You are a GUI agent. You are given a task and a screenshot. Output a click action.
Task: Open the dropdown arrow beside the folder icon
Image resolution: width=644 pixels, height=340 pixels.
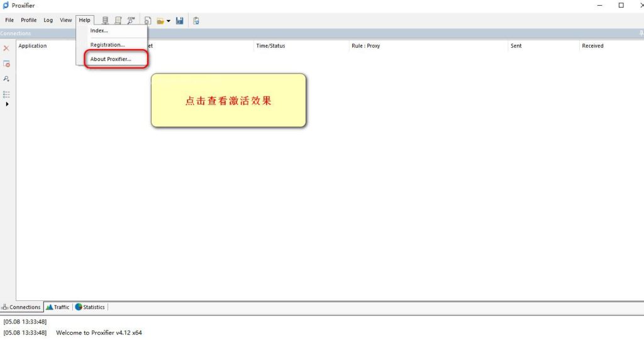[x=169, y=21]
